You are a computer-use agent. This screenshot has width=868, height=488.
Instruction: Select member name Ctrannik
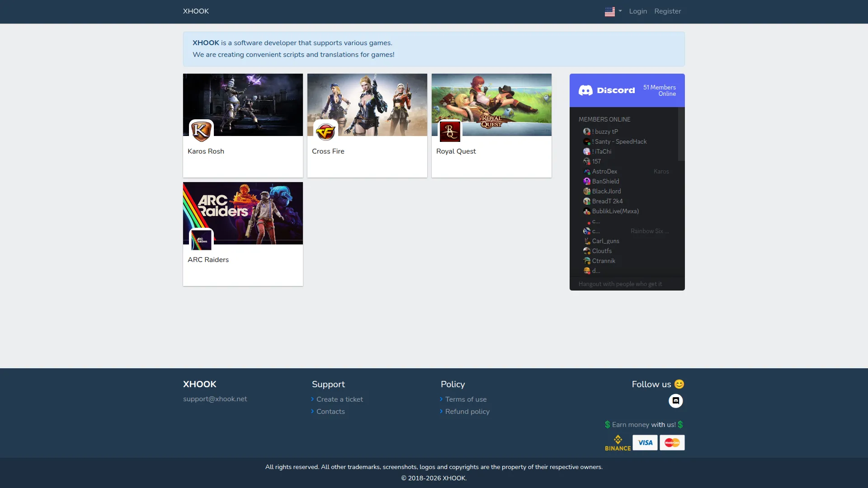tap(604, 261)
